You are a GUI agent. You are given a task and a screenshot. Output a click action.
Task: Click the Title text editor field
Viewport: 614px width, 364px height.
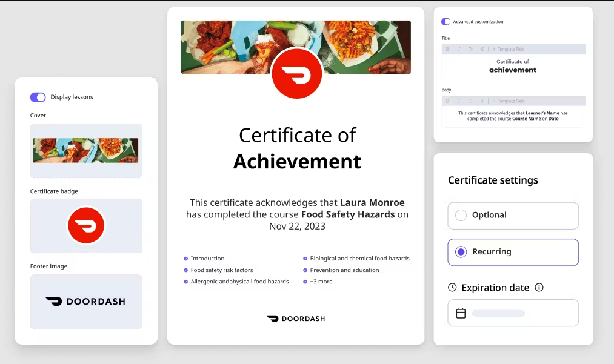coord(513,65)
